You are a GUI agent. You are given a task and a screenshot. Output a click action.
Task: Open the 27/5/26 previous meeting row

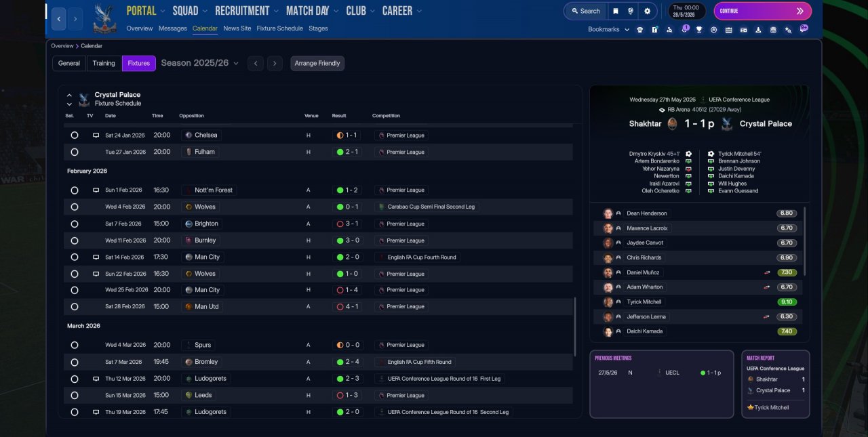click(661, 373)
